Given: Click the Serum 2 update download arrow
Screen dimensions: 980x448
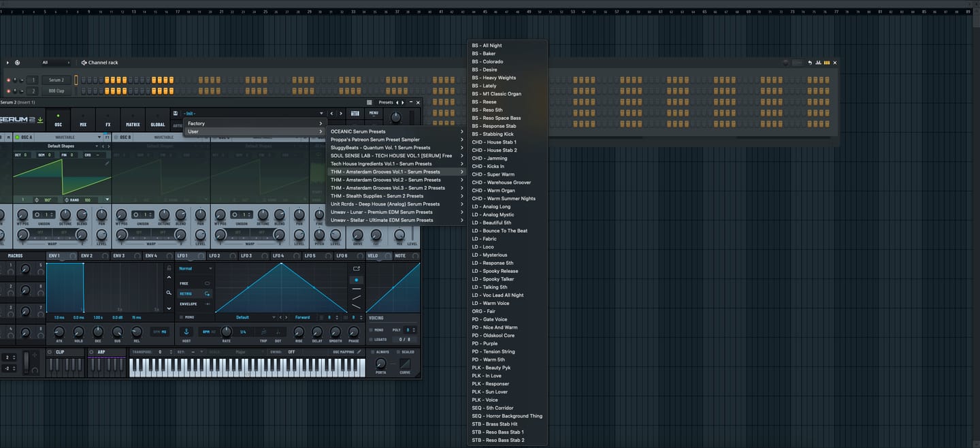Looking at the screenshot, I should (x=39, y=120).
